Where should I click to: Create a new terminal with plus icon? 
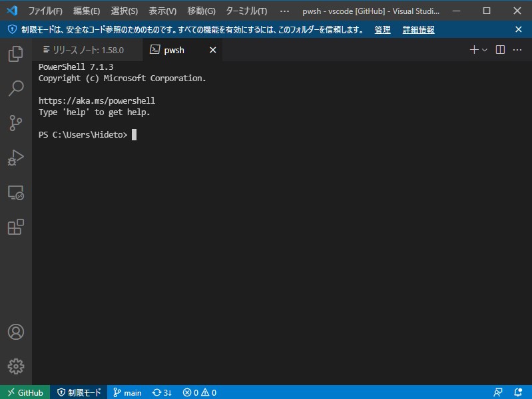click(x=474, y=50)
